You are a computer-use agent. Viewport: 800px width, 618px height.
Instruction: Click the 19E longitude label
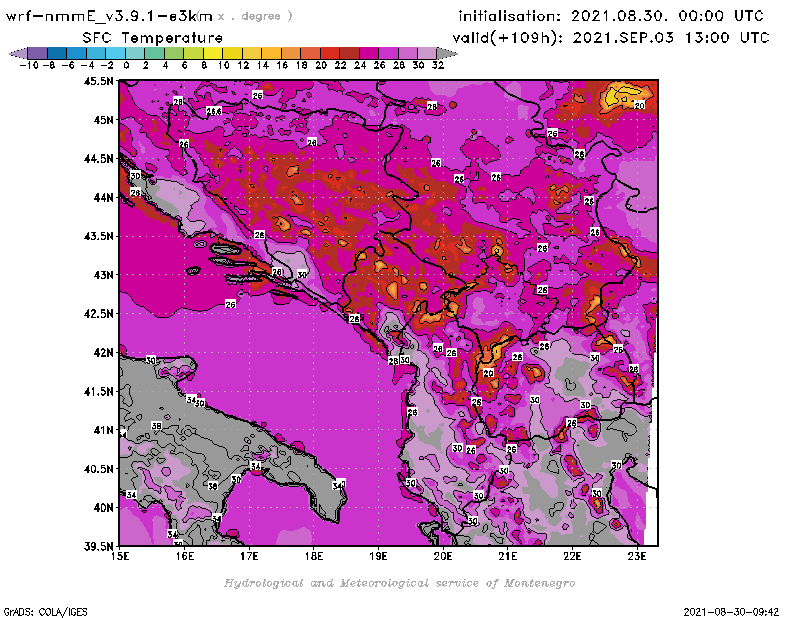[x=378, y=556]
